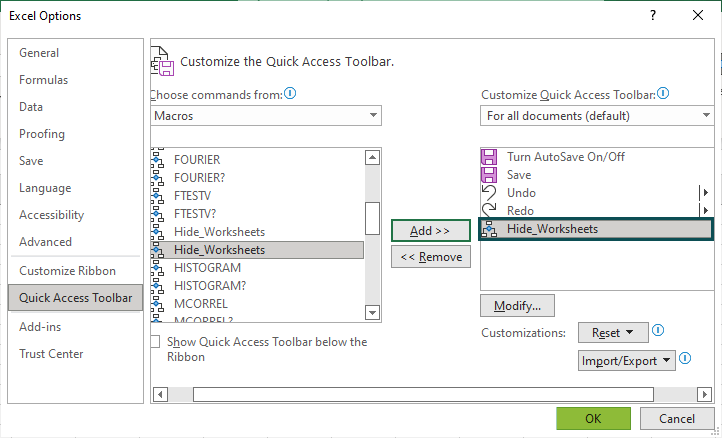Click the FTESTV? macro icon
This screenshot has height=438, width=722.
pos(157,213)
